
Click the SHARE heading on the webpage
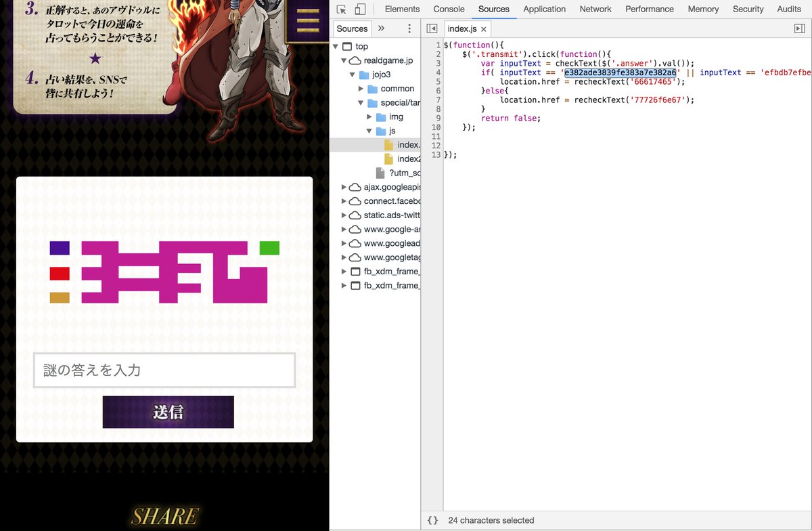click(x=164, y=516)
